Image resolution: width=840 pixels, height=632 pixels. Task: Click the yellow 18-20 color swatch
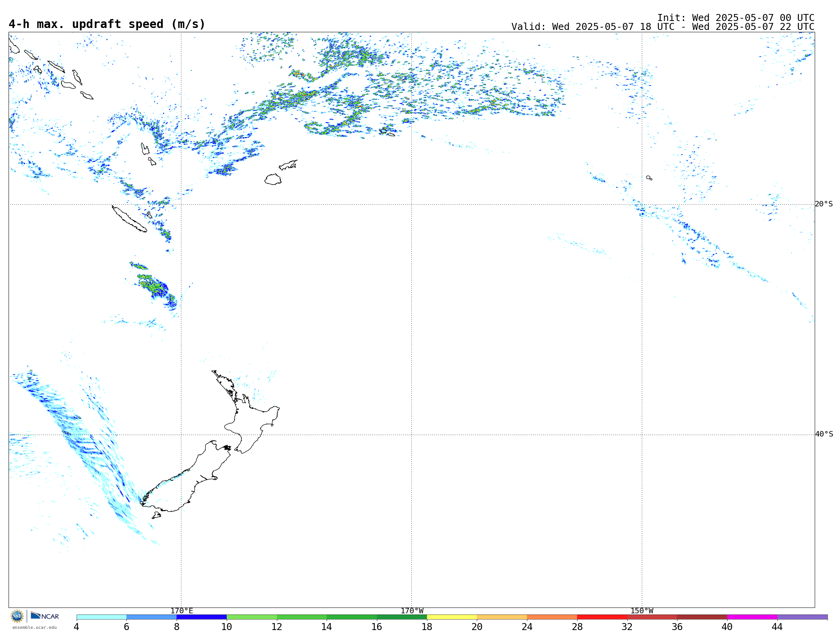[452, 617]
